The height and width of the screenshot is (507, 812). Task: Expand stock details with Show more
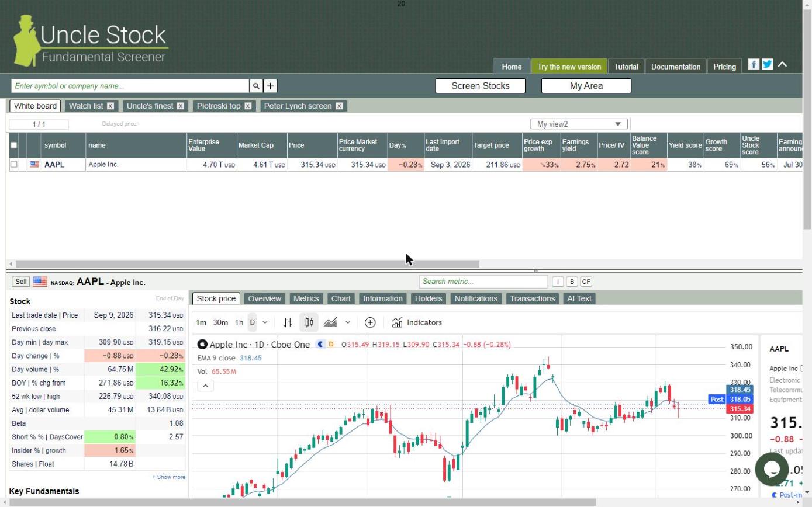click(169, 477)
